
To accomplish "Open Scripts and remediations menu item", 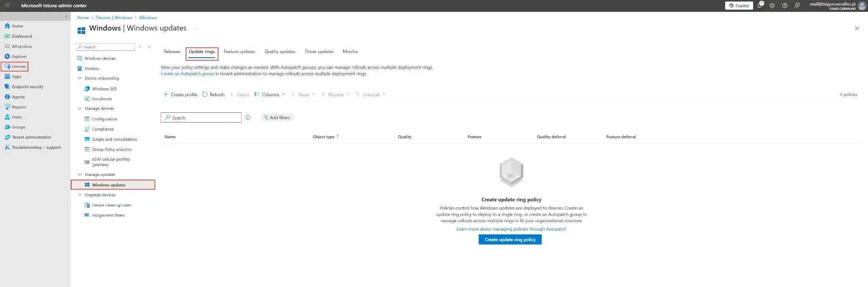I will (x=114, y=139).
